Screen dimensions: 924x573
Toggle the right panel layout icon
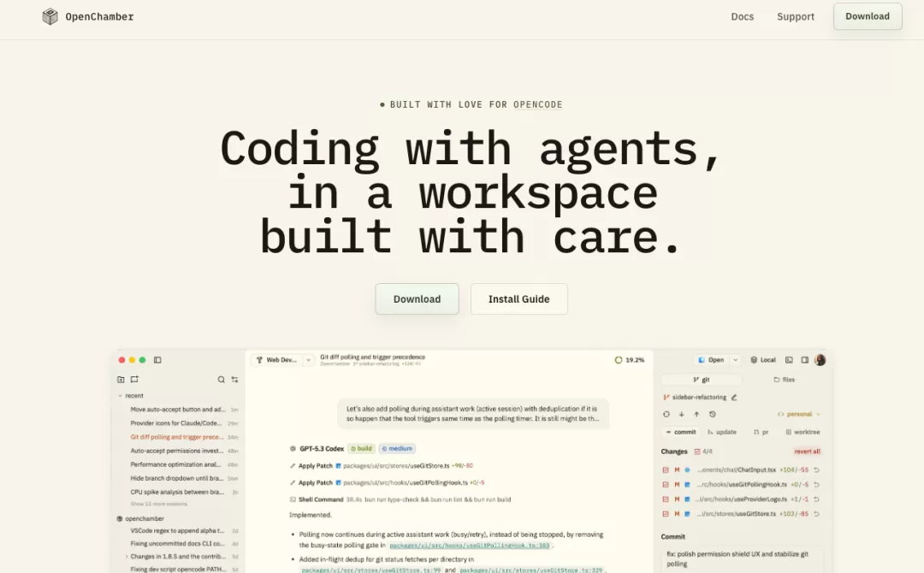[804, 360]
